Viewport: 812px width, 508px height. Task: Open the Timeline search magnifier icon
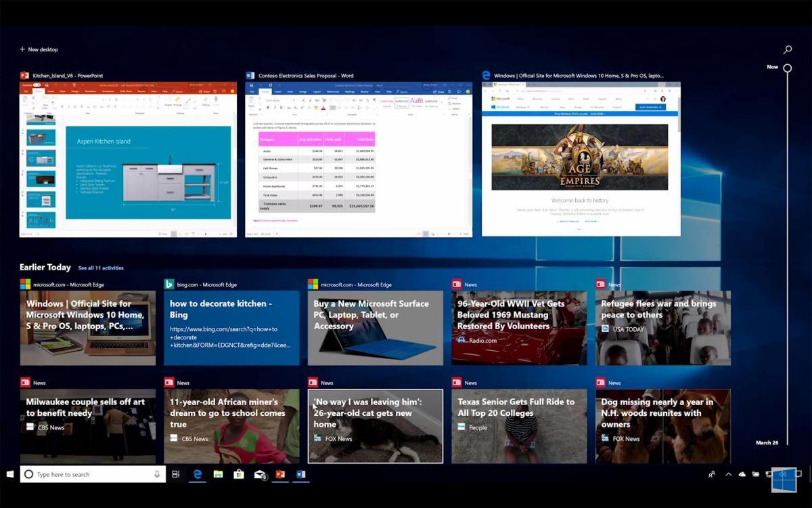click(788, 49)
